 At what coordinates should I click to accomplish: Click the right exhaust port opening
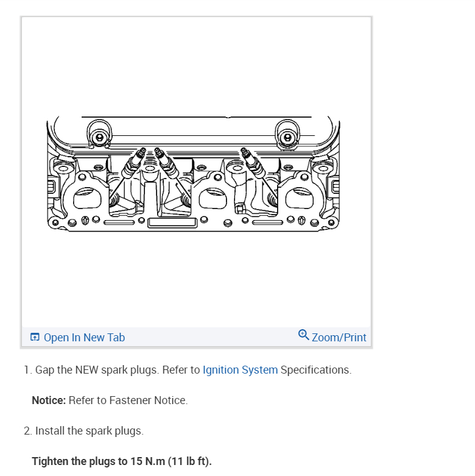click(x=300, y=198)
